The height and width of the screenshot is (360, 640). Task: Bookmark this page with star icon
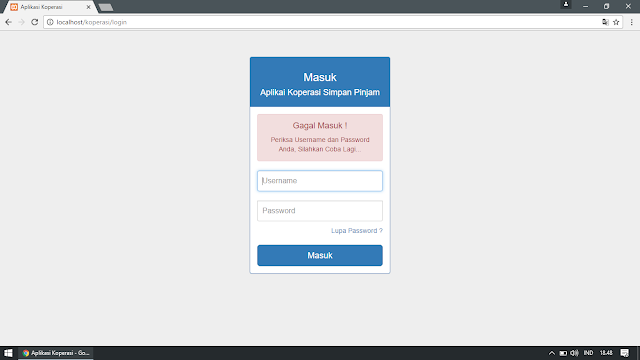pyautogui.click(x=616, y=22)
